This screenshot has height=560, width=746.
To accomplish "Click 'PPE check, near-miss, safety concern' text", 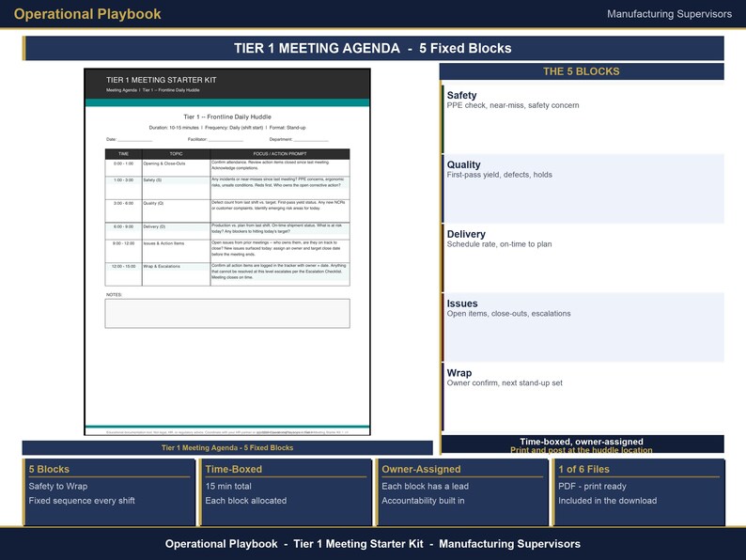I will coord(513,105).
